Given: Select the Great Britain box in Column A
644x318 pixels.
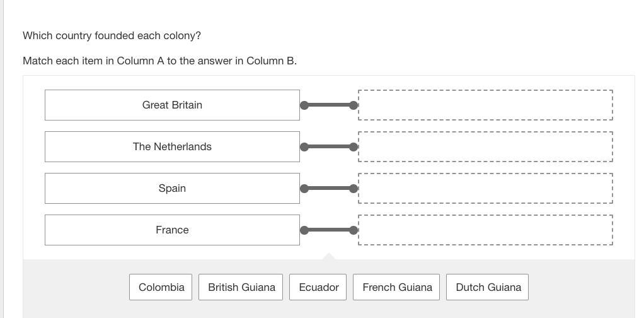Looking at the screenshot, I should click(172, 105).
